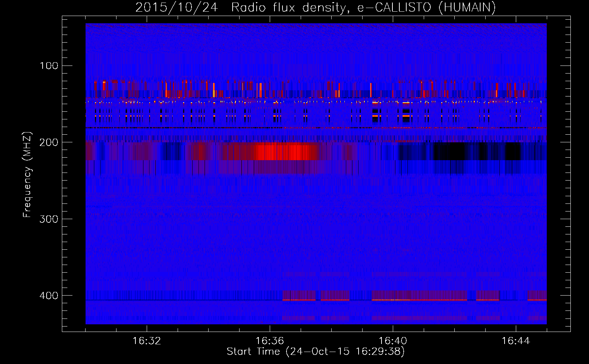
Task: Click the 'Start Time (24-Oct-15 16:29:38)' label
Action: (316, 352)
